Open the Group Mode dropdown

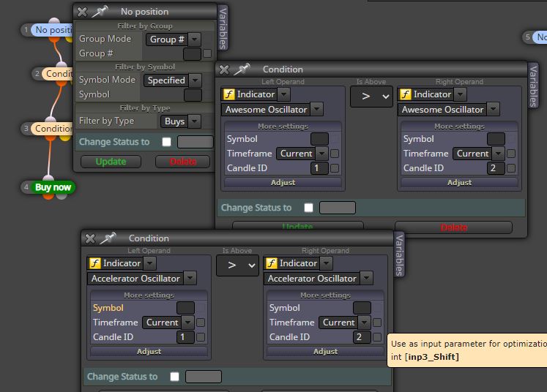click(x=174, y=39)
